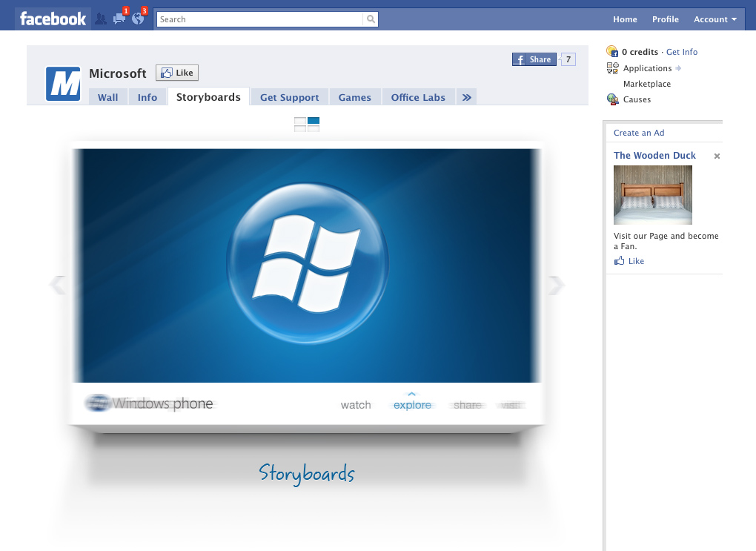This screenshot has height=551, width=756.
Task: Open Causes in sidebar
Action: pyautogui.click(x=637, y=99)
